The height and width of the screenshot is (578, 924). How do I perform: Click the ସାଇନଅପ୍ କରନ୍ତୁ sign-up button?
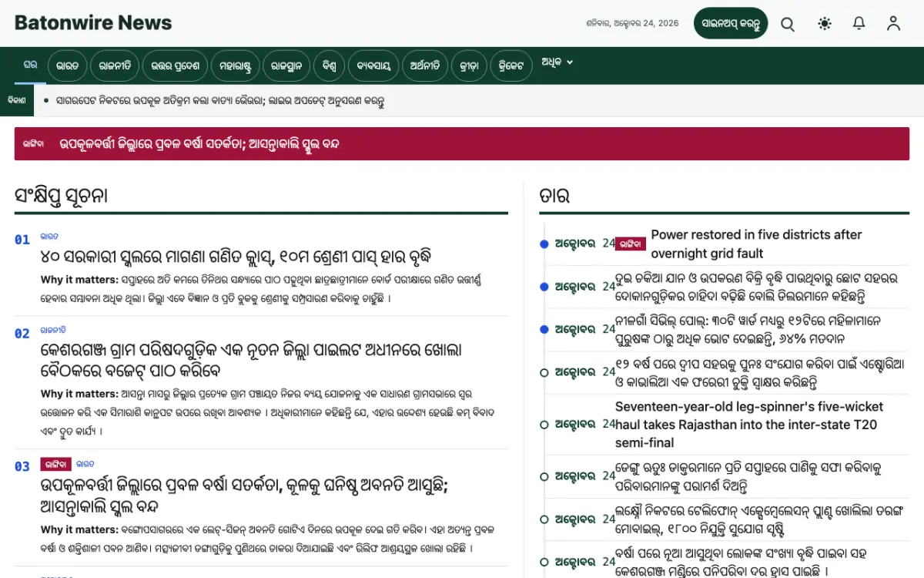point(731,23)
